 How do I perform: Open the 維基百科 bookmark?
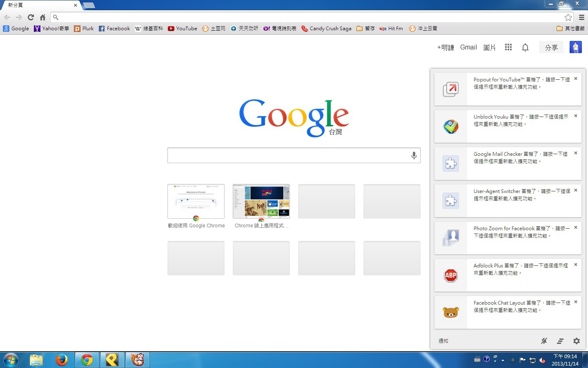[x=149, y=29]
